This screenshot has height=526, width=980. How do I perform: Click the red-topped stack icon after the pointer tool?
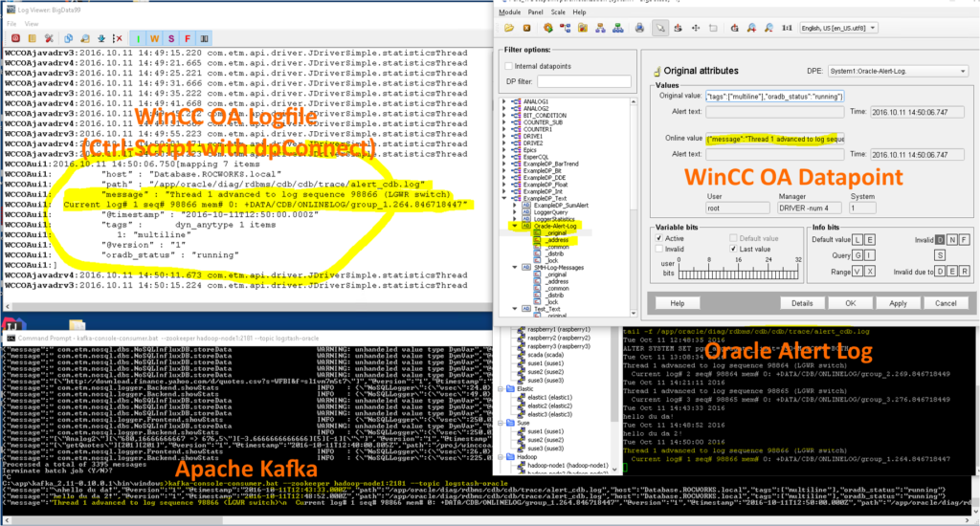pyautogui.click(x=678, y=28)
